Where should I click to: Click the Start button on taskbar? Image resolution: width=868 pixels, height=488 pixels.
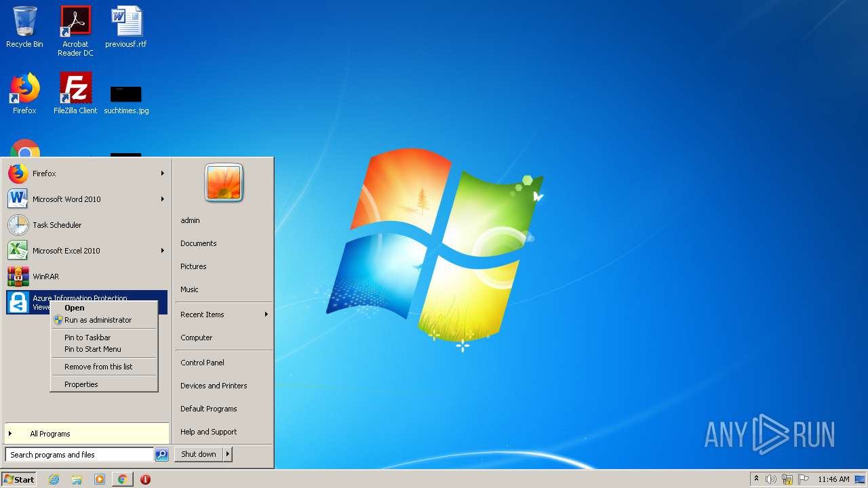(x=19, y=479)
